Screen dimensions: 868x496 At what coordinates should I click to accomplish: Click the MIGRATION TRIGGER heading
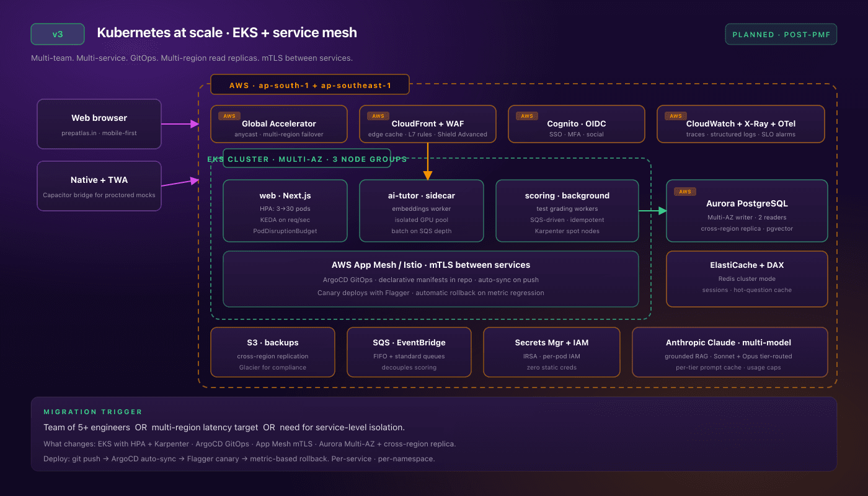click(93, 412)
